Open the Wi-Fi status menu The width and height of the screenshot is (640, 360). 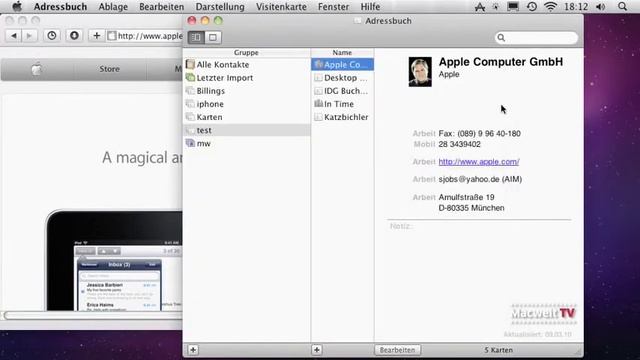(551, 7)
